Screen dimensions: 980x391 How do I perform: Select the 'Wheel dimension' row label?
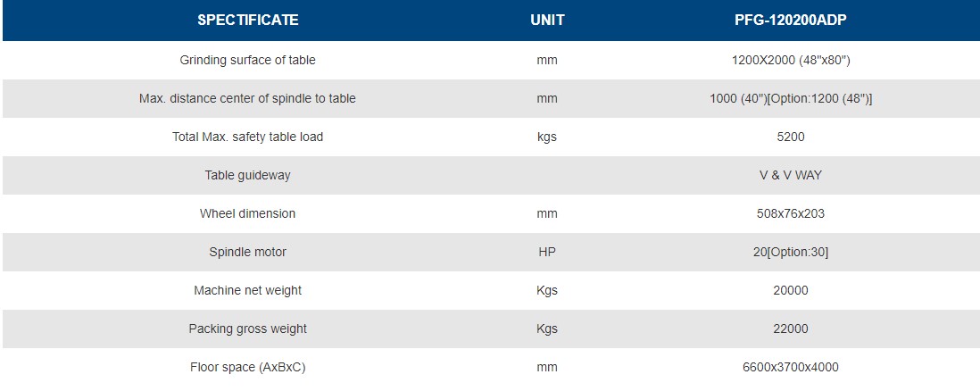[x=248, y=214]
